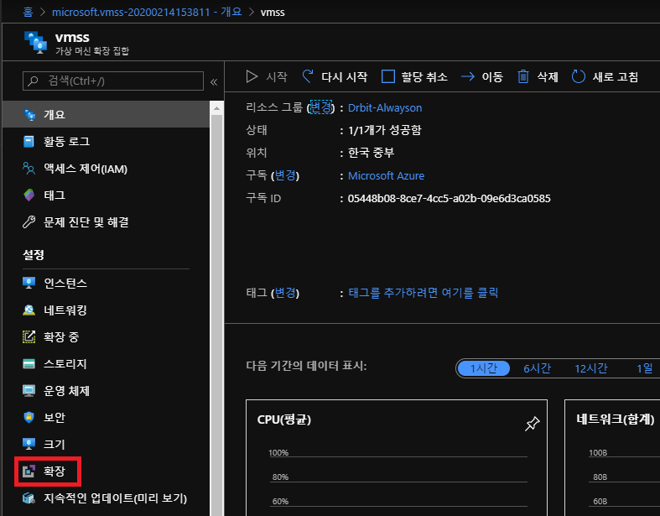Image resolution: width=660 pixels, height=516 pixels.
Task: Click 이동 toolbar button
Action: (482, 77)
